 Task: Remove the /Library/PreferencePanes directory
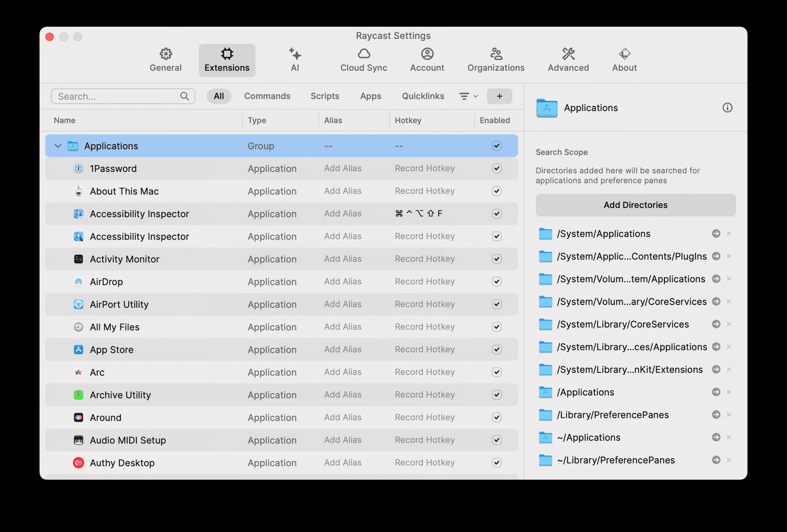pos(729,414)
